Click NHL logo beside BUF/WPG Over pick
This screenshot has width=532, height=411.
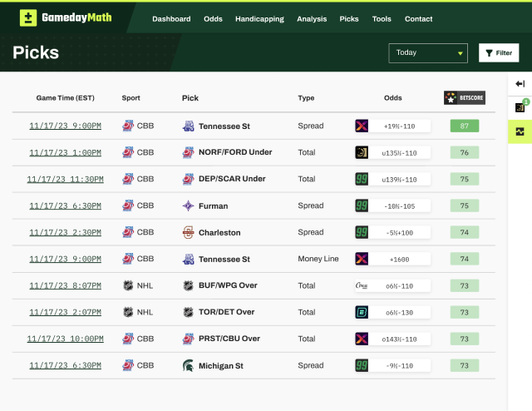(x=189, y=285)
